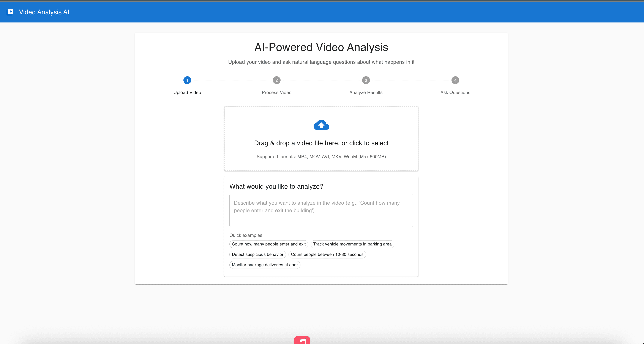Focus the analysis description text field
The image size is (644, 344).
click(x=321, y=210)
